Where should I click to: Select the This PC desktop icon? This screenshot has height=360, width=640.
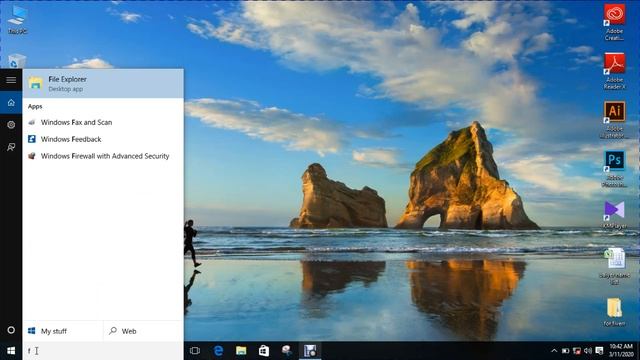point(17,19)
